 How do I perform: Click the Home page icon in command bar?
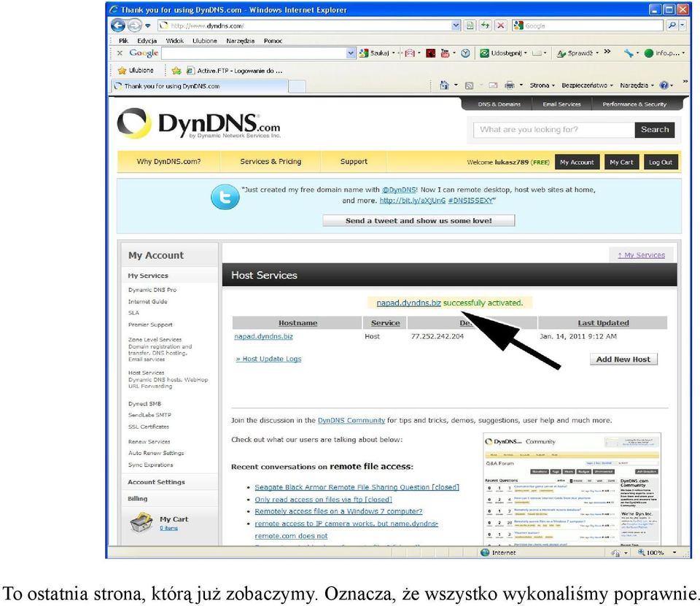[444, 85]
